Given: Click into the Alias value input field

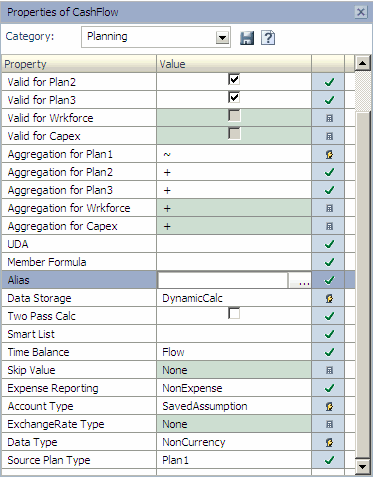Looking at the screenshot, I should (x=223, y=280).
